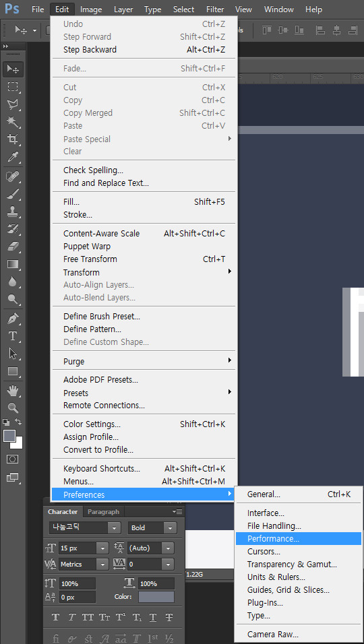Select the Gradient tool

click(13, 264)
